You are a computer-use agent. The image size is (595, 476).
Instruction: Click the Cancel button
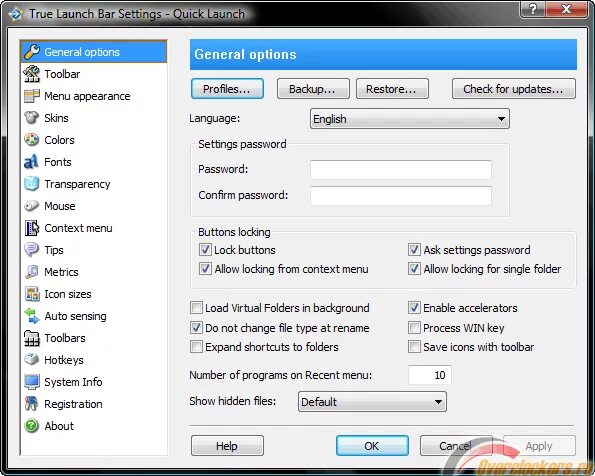point(456,446)
